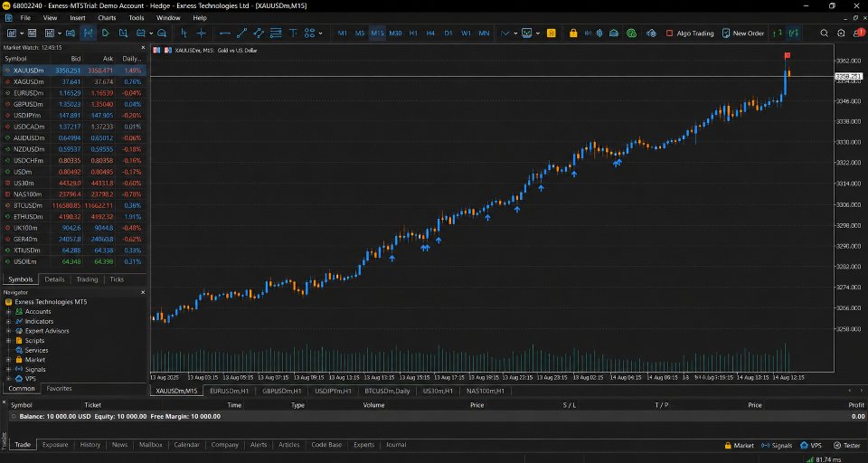Click the 3358.251 current price label
Viewport: 868px width, 463px height.
tap(848, 77)
